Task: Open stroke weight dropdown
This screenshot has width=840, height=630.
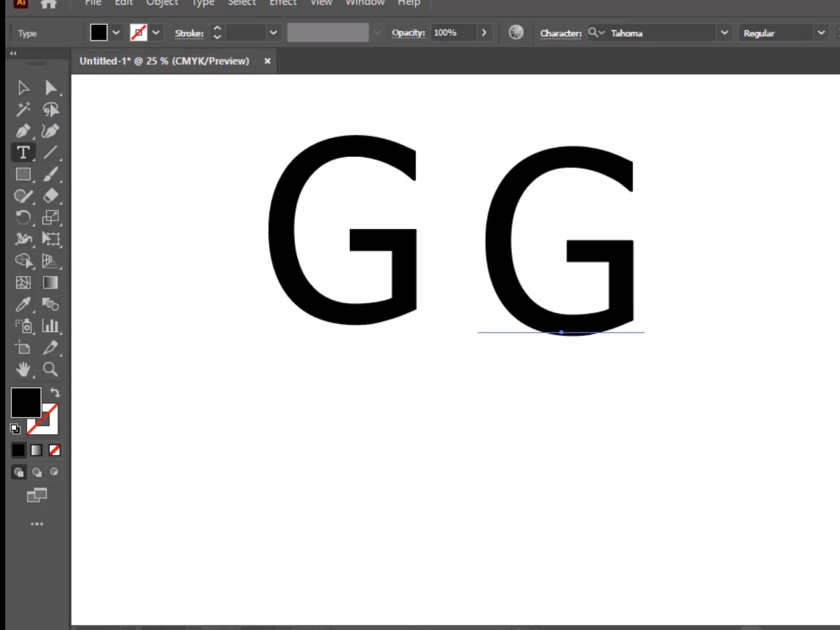Action: [x=273, y=33]
